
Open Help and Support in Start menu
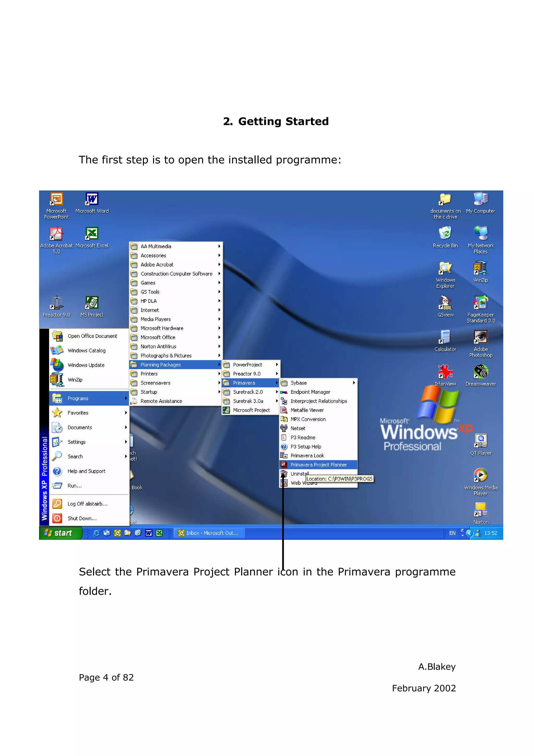[86, 471]
